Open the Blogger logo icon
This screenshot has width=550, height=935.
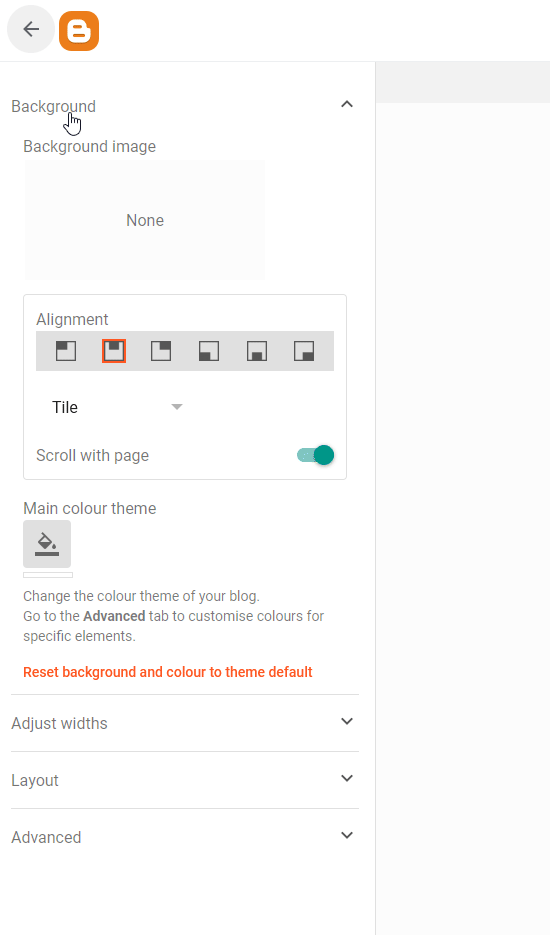79,30
